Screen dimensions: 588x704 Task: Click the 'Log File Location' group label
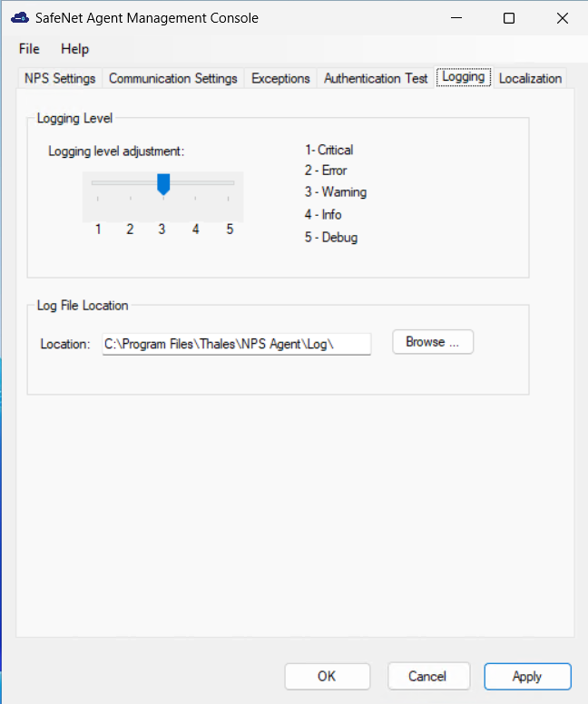pos(83,306)
